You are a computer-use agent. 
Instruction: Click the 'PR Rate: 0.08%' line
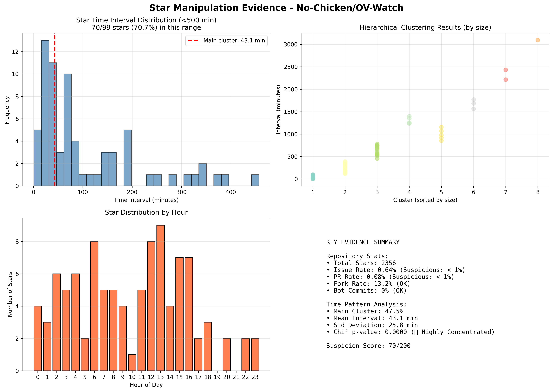pos(390,277)
